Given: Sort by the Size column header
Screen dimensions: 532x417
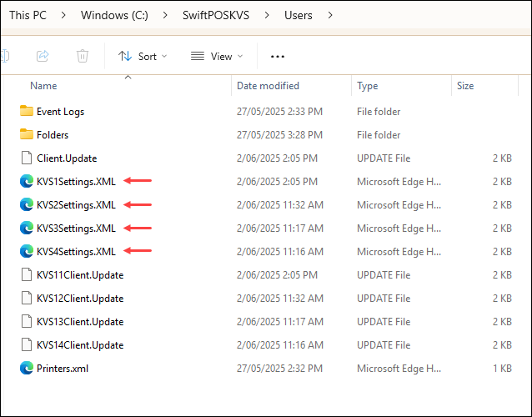Looking at the screenshot, I should [x=465, y=86].
